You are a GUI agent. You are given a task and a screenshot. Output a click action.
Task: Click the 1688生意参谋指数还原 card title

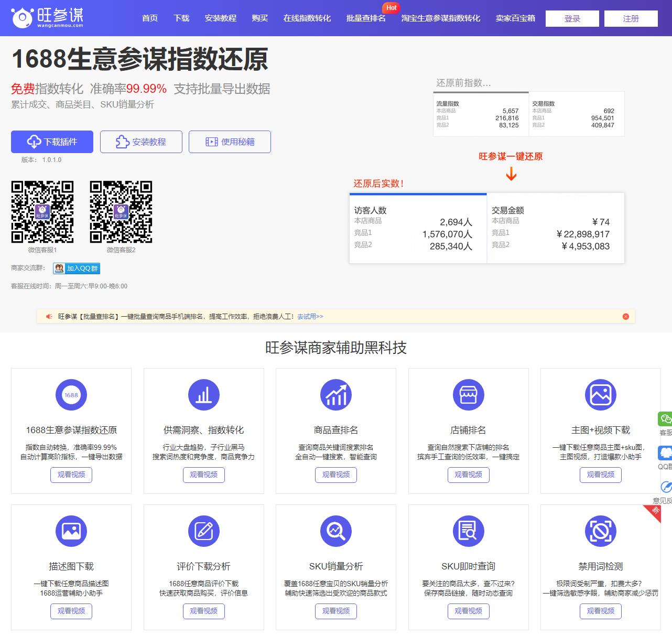click(71, 430)
